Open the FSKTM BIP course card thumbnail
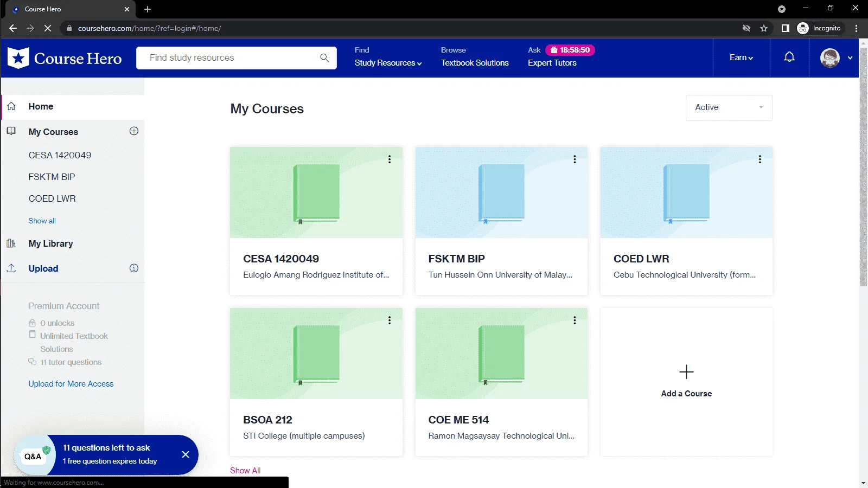868x488 pixels. (501, 192)
